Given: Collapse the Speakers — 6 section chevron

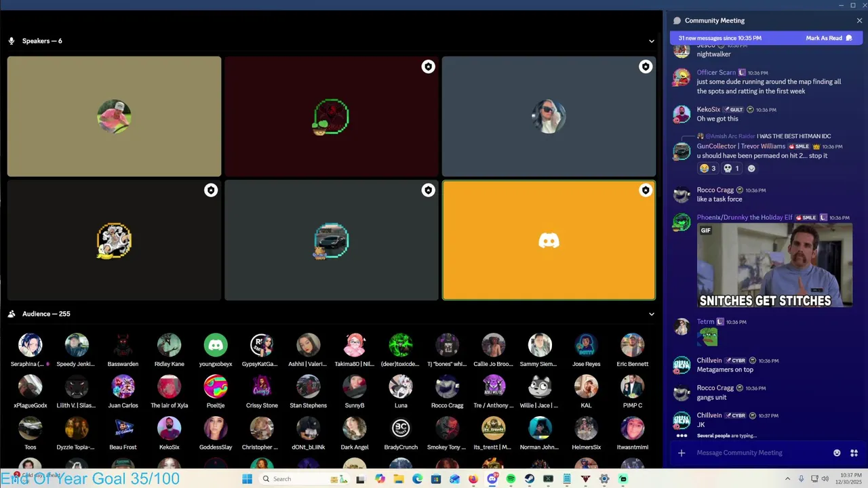Looking at the screenshot, I should (x=652, y=41).
